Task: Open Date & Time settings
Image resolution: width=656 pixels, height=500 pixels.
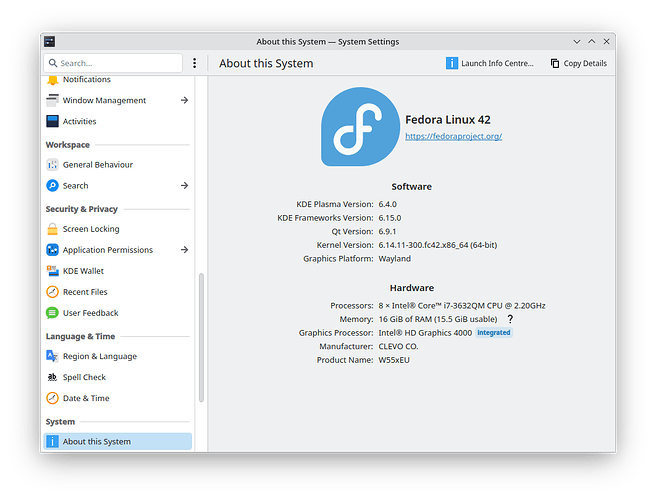Action: [x=118, y=398]
